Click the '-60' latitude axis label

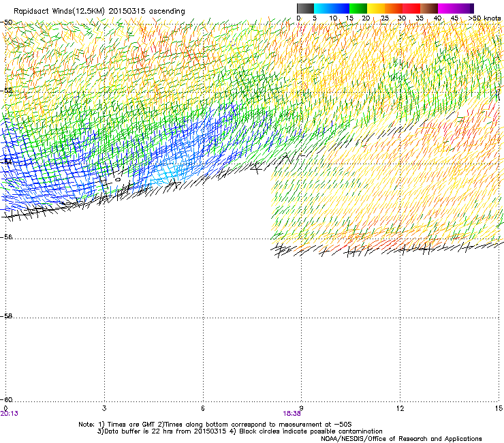tap(7, 399)
